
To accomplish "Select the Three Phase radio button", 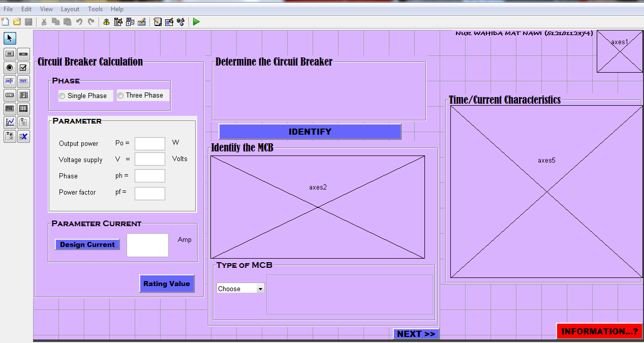I will coord(120,95).
